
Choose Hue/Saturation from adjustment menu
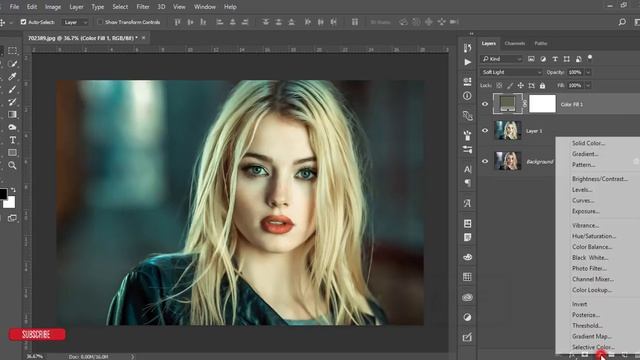click(x=594, y=236)
